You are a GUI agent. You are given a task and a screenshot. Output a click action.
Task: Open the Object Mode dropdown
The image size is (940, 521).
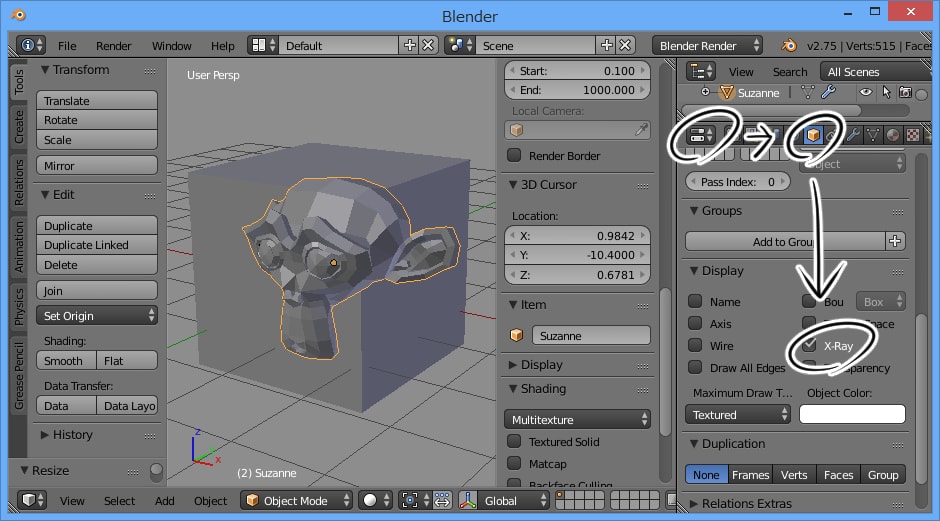(296, 500)
